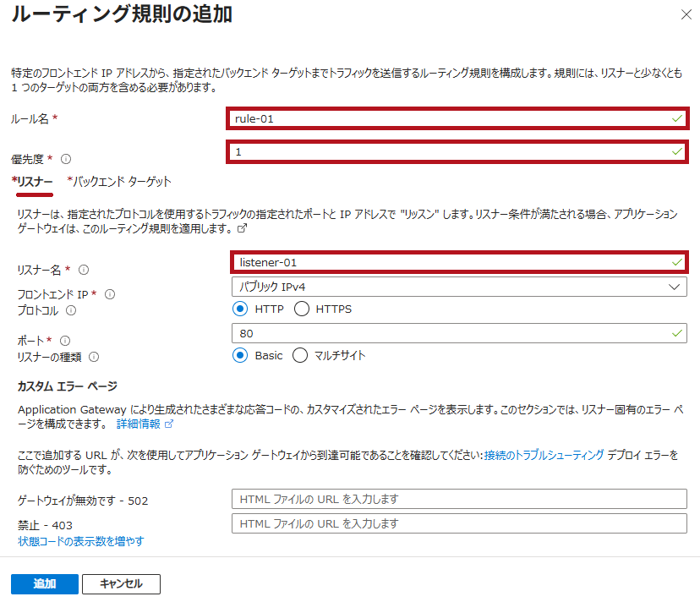The image size is (700, 602).
Task: Open the 接続のトラブルシューティング link
Action: [x=544, y=455]
